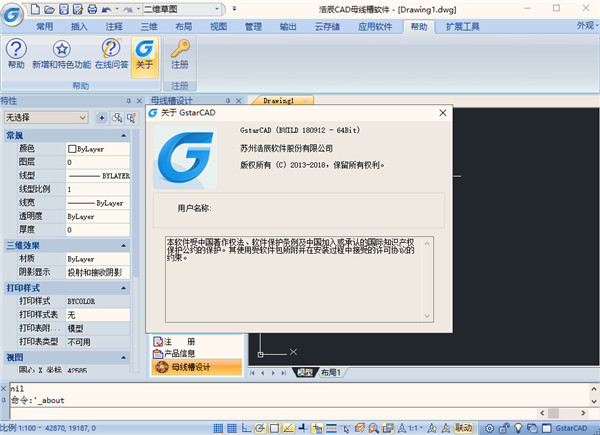Image resolution: width=600 pixels, height=435 pixels.
Task: Toggle object snap square icon in status bar
Action: click(x=274, y=428)
